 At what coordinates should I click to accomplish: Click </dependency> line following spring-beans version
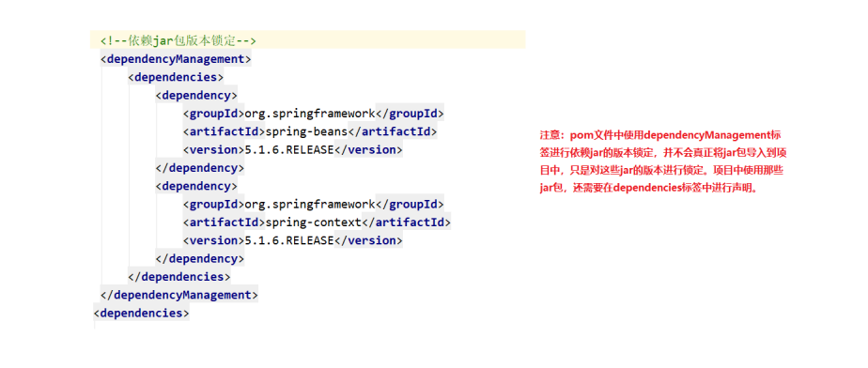tap(200, 168)
